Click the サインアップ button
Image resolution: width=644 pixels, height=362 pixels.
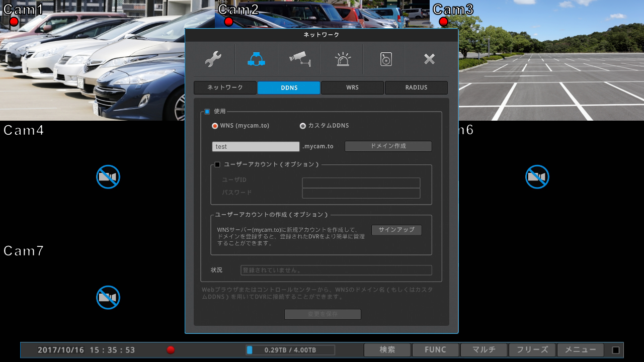pyautogui.click(x=396, y=230)
